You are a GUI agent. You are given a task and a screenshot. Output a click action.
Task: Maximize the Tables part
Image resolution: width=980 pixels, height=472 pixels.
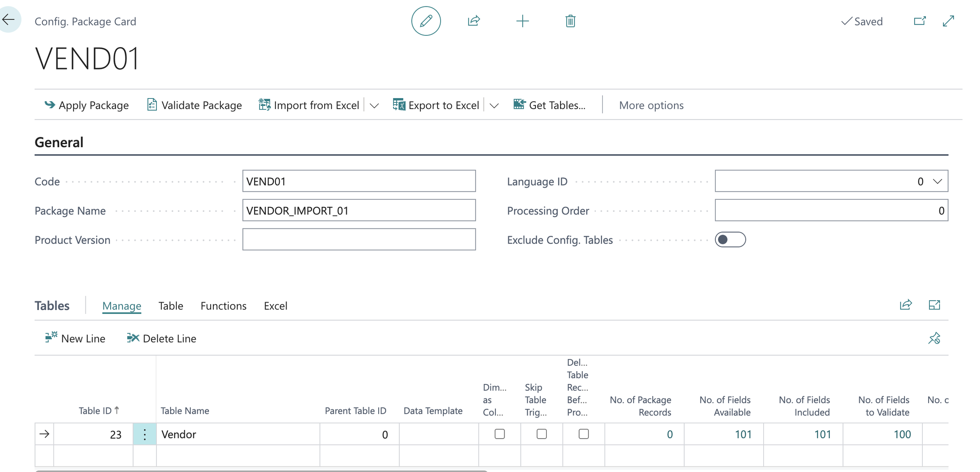click(935, 305)
